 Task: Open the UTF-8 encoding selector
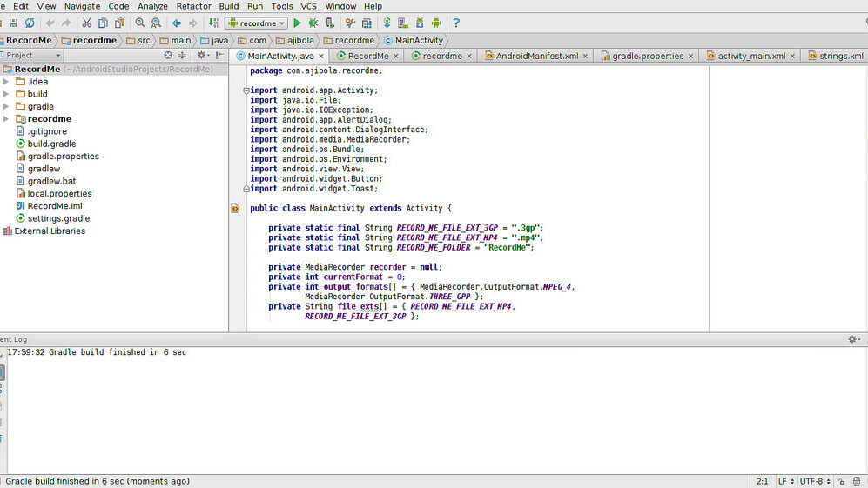point(815,481)
